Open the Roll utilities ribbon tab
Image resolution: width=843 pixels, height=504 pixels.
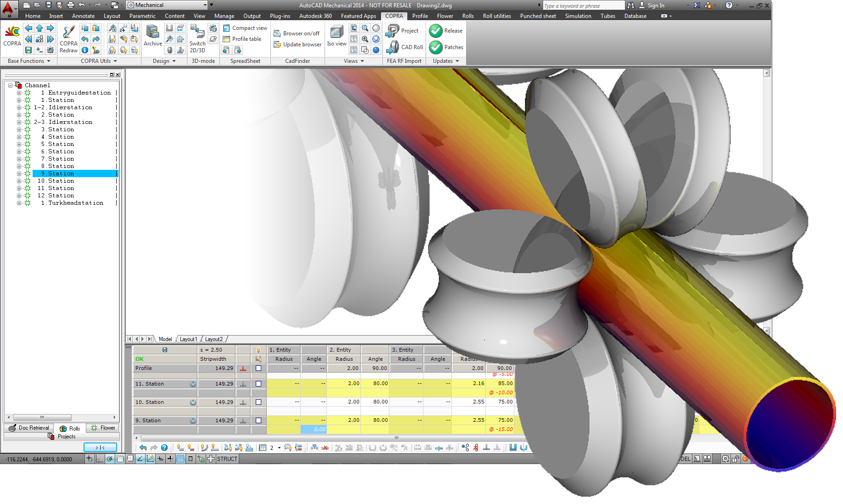click(496, 16)
